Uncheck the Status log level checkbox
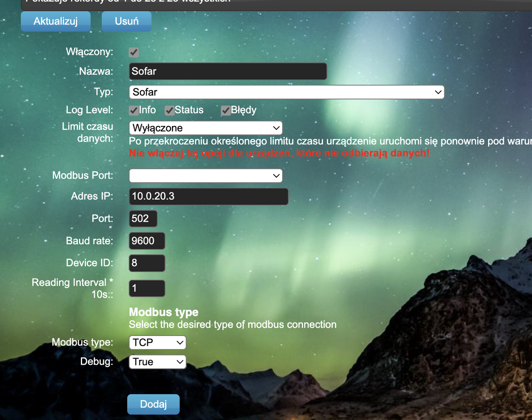This screenshot has width=532, height=420. pyautogui.click(x=169, y=110)
